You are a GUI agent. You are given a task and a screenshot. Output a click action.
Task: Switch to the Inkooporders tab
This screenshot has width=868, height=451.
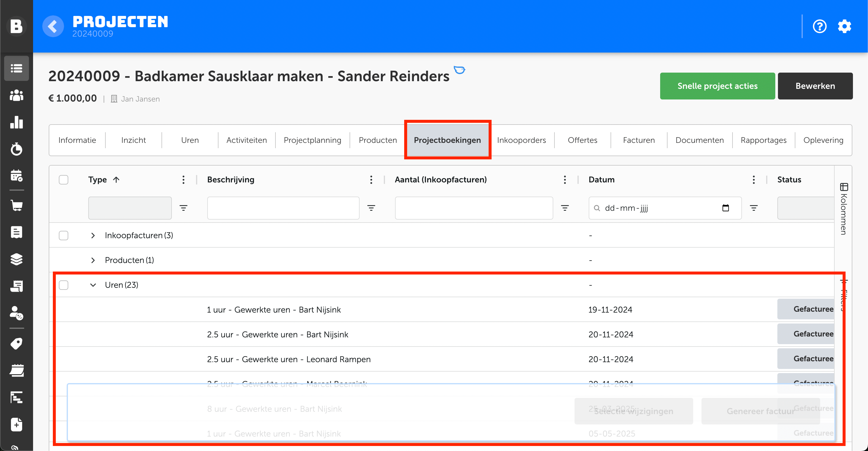pyautogui.click(x=521, y=140)
